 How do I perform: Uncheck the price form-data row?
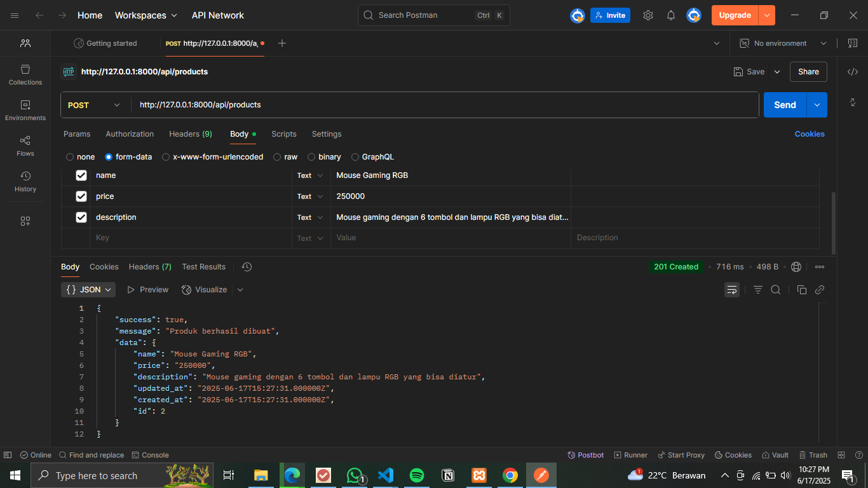[x=81, y=196]
